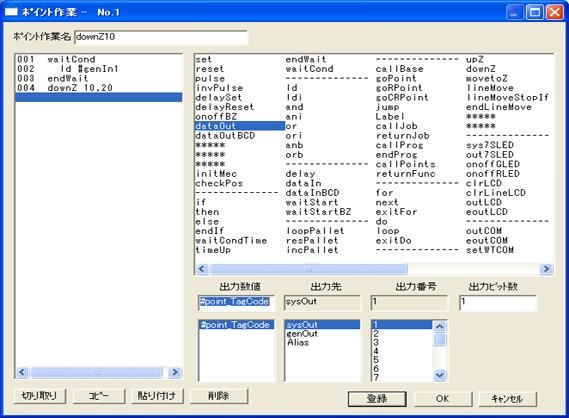Screen dimensions: 569x418
Task: Choose Alias in the output destination list
Action: tap(298, 342)
